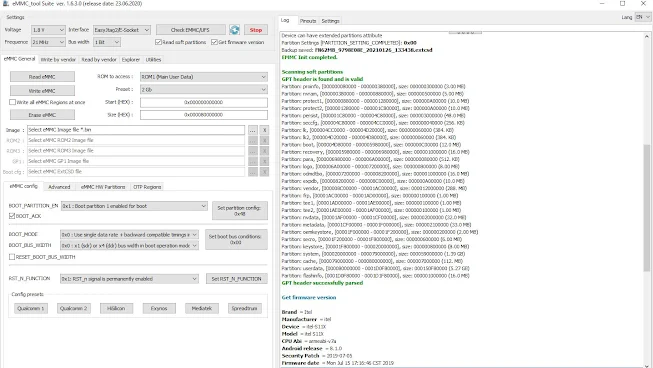Enable RESET_BOOT_BUS_WIDTH checkbox

[x=12, y=257]
